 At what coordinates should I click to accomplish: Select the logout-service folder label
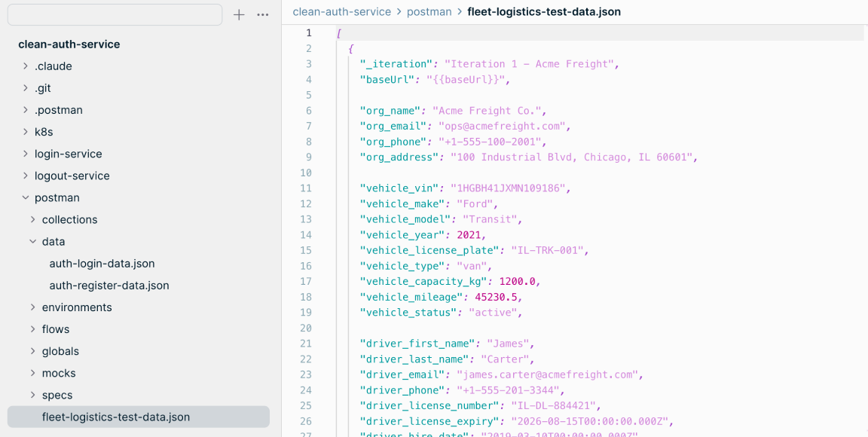pos(72,176)
